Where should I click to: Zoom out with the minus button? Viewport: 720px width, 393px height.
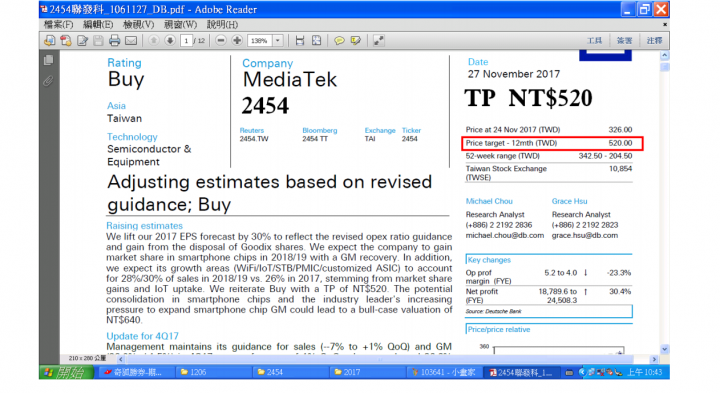221,41
